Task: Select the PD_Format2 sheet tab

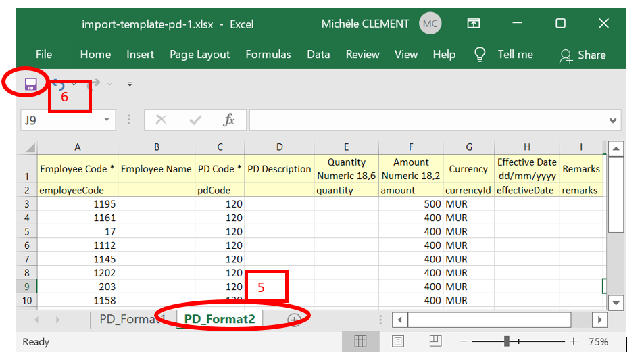Action: pyautogui.click(x=220, y=319)
